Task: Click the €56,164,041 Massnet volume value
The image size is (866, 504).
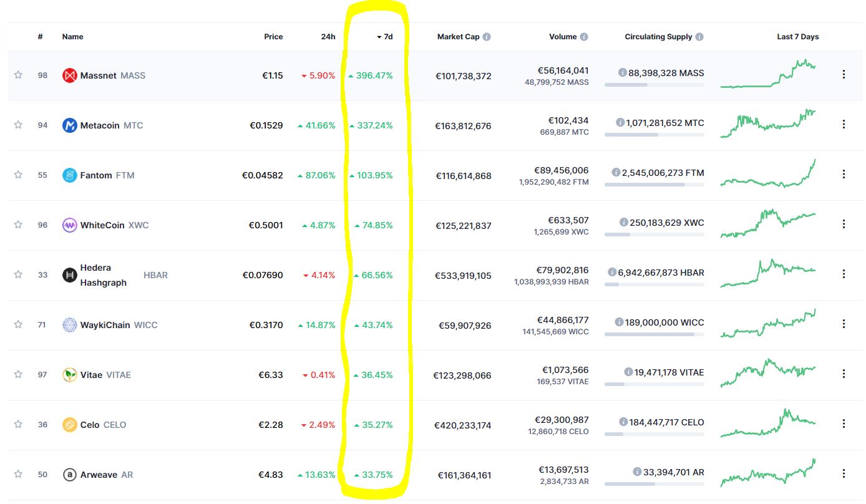Action: coord(563,70)
